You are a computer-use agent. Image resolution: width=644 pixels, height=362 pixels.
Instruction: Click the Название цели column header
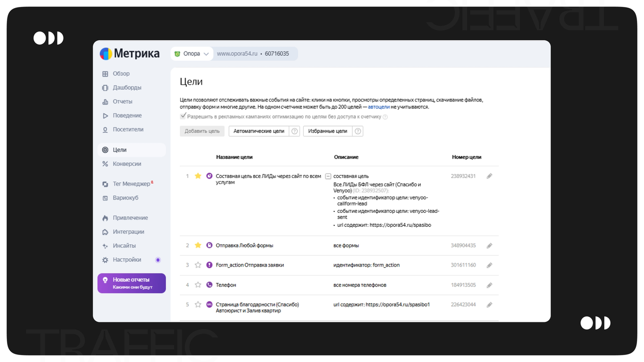click(x=235, y=157)
